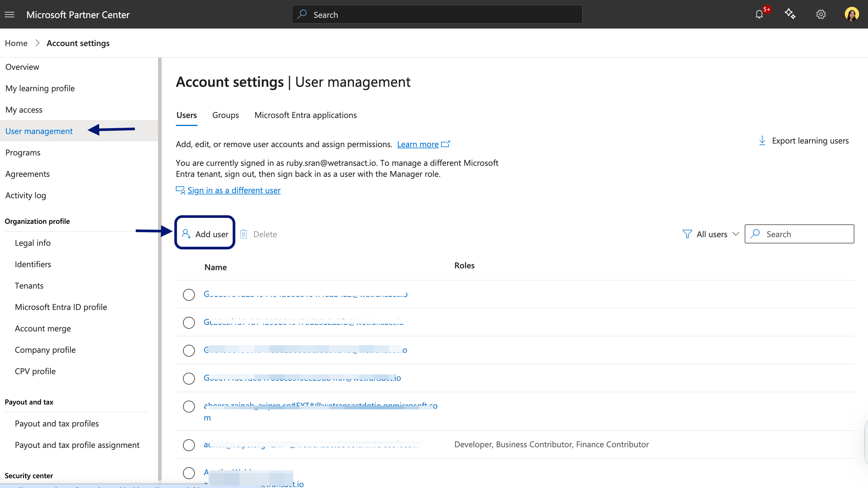The height and width of the screenshot is (488, 868).
Task: Open the notifications bell
Action: point(759,15)
